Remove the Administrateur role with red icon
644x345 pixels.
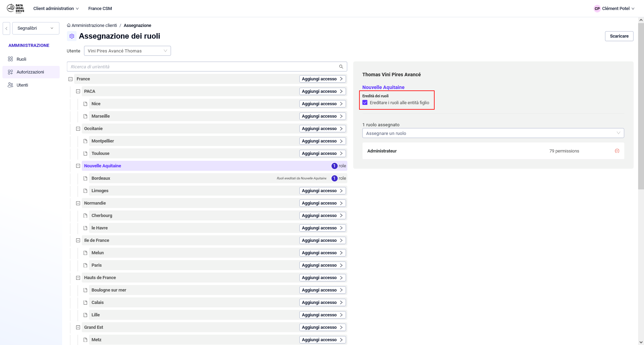coord(617,151)
